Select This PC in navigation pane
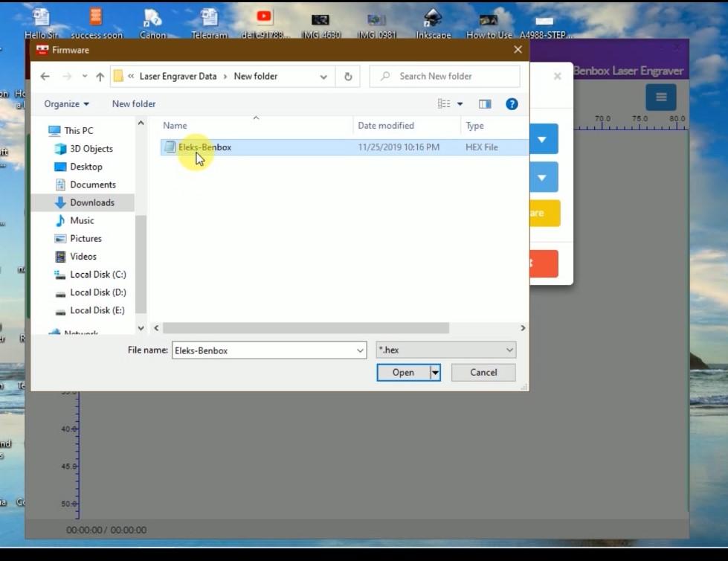This screenshot has height=561, width=728. tap(79, 131)
